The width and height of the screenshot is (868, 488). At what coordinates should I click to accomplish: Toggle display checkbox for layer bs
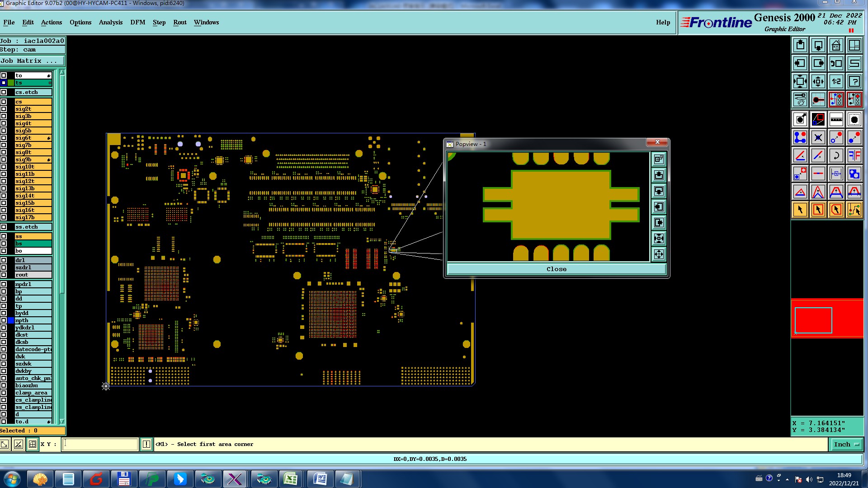4,244
